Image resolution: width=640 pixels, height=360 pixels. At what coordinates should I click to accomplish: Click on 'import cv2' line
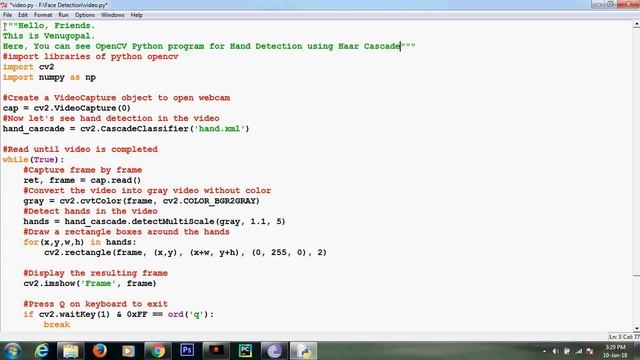tap(28, 67)
